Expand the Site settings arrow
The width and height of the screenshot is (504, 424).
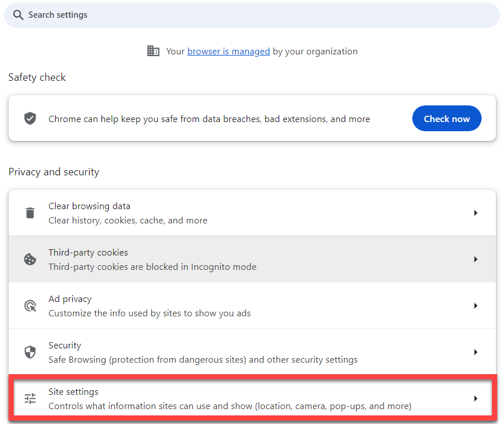tap(476, 399)
